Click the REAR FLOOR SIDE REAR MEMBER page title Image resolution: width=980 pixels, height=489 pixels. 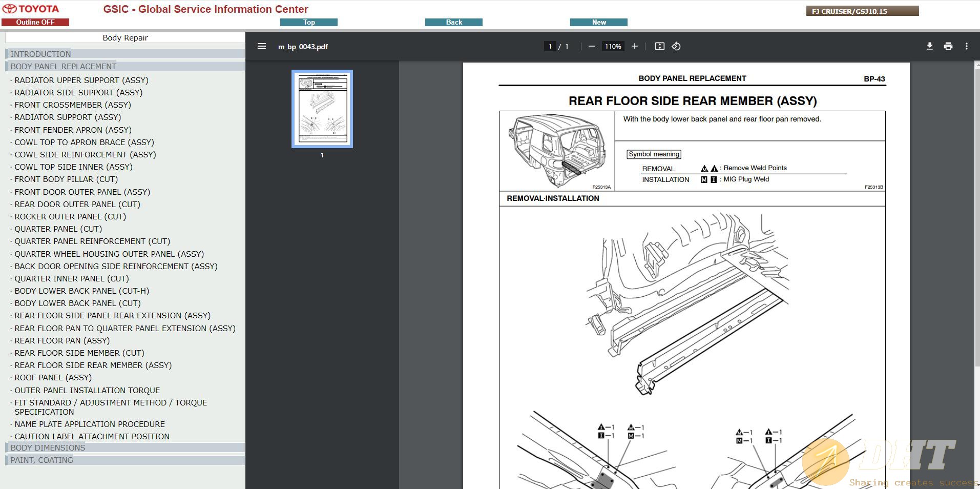point(693,101)
